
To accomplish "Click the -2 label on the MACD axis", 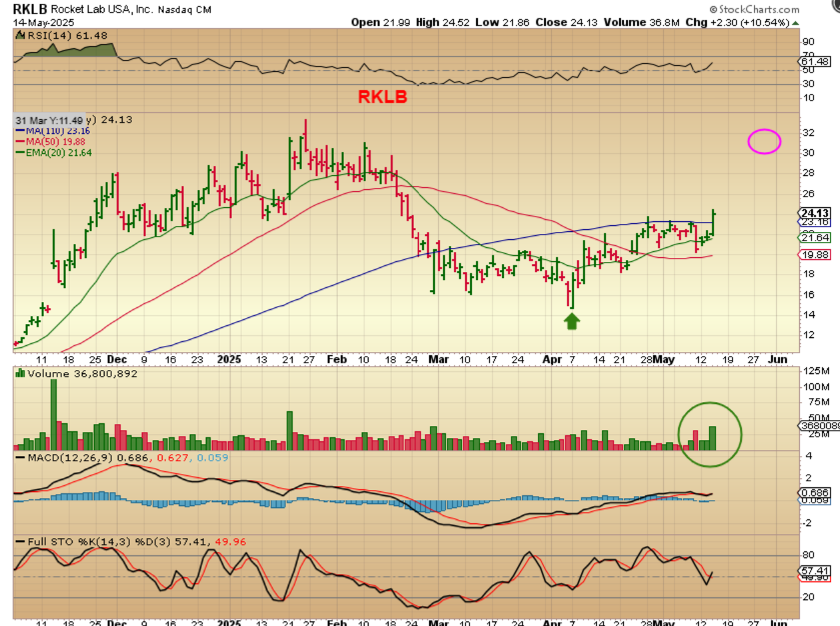I will [807, 523].
